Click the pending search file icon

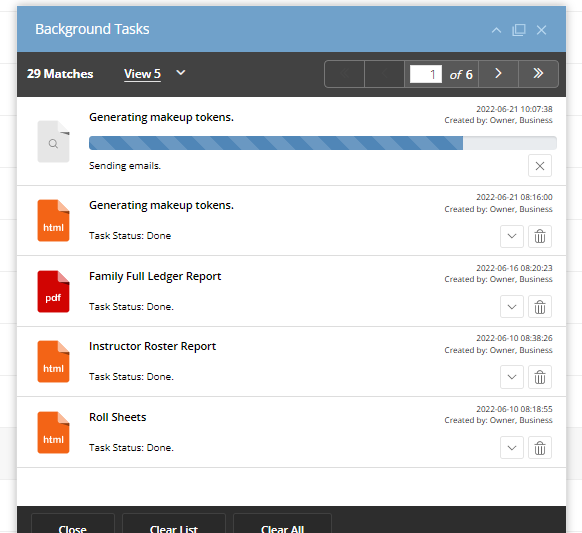pos(53,141)
